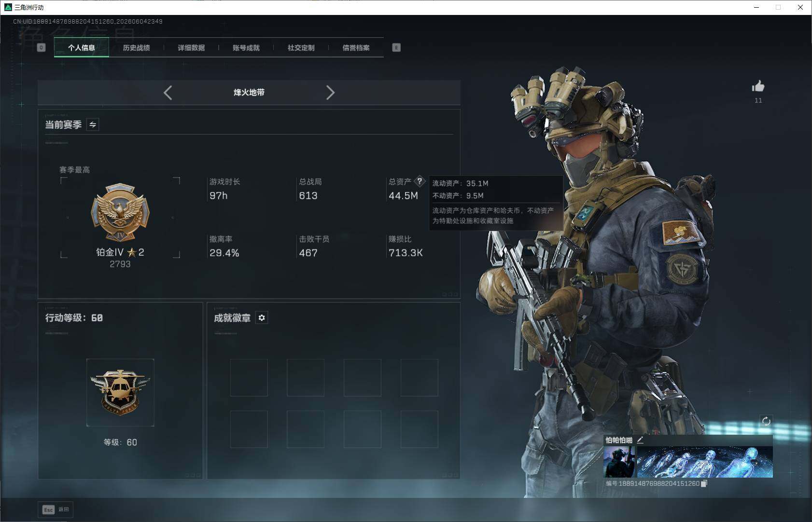Click the 铂金IV rank name text

click(x=110, y=252)
